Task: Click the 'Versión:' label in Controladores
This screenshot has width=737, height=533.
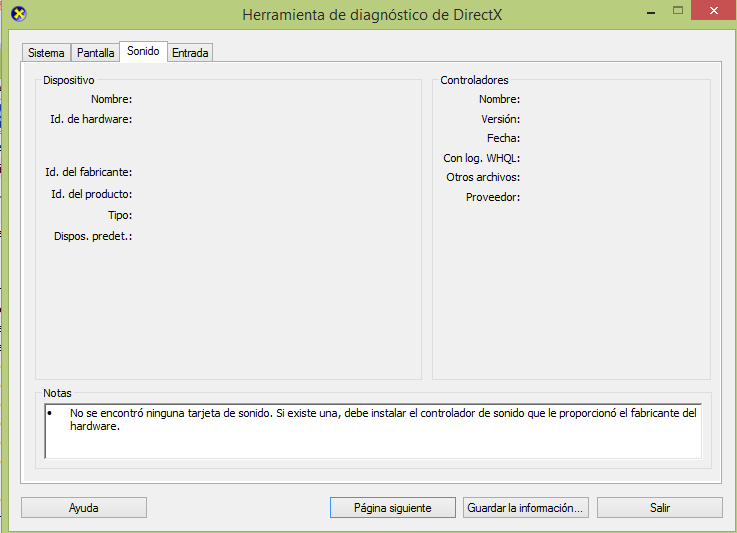Action: click(501, 119)
